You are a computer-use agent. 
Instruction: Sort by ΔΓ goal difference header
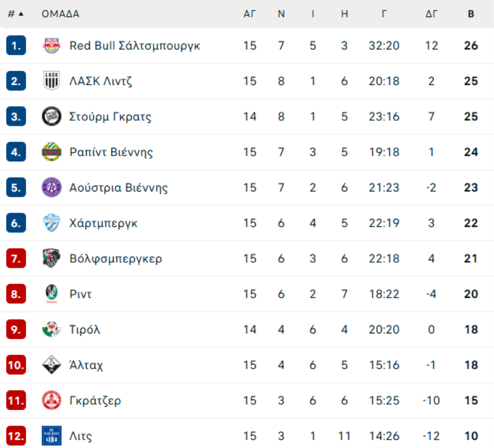click(x=431, y=14)
